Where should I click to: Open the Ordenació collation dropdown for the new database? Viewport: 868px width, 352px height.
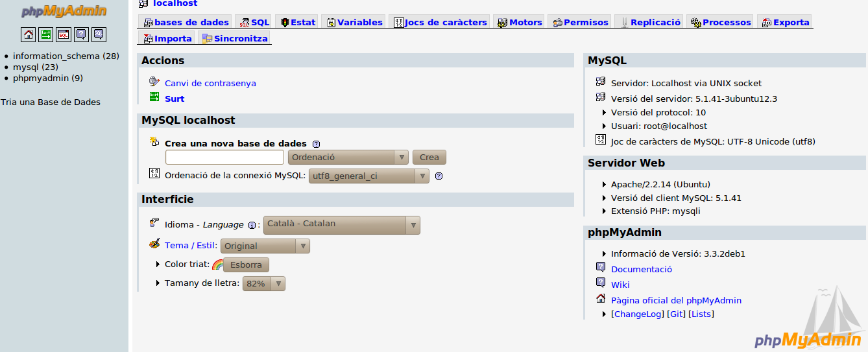(x=348, y=158)
